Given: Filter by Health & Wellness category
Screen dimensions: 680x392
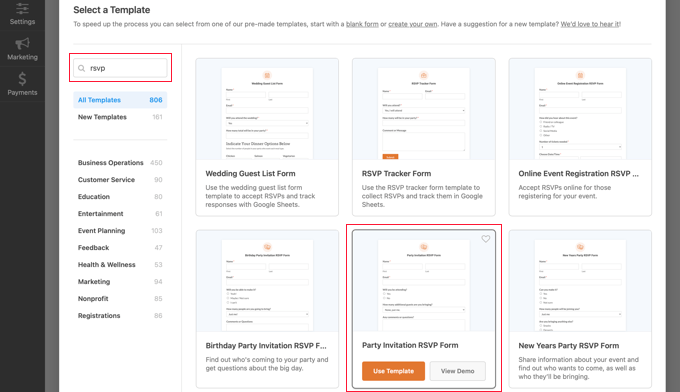Looking at the screenshot, I should (120, 265).
